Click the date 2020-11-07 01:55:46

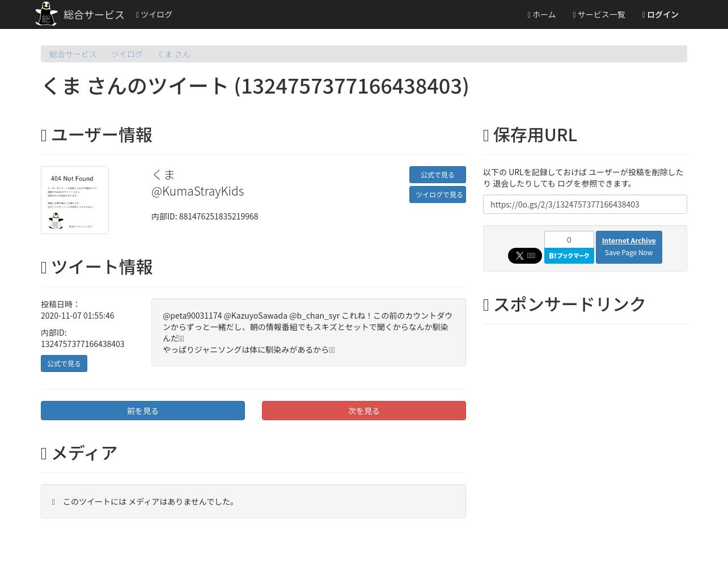78,316
